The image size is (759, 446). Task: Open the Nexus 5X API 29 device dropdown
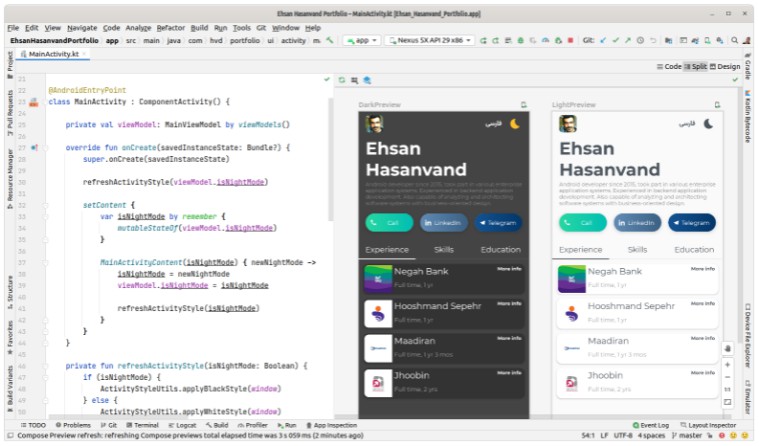430,41
